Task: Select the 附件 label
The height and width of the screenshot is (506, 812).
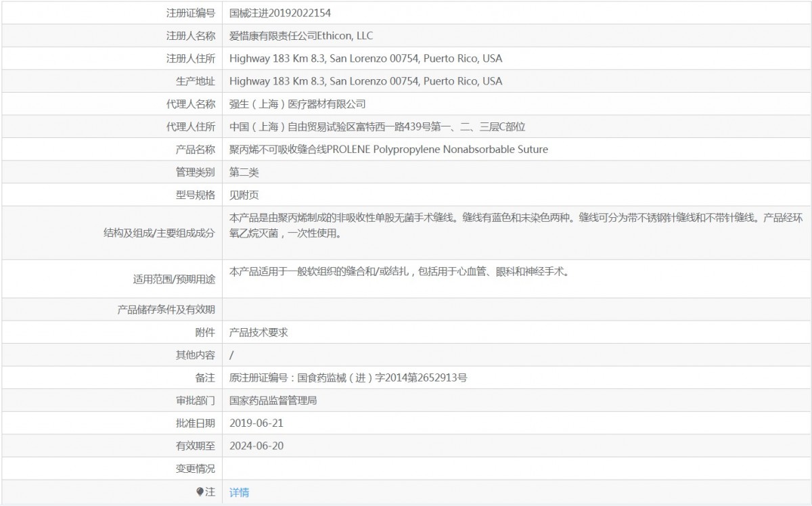Action: 205,332
